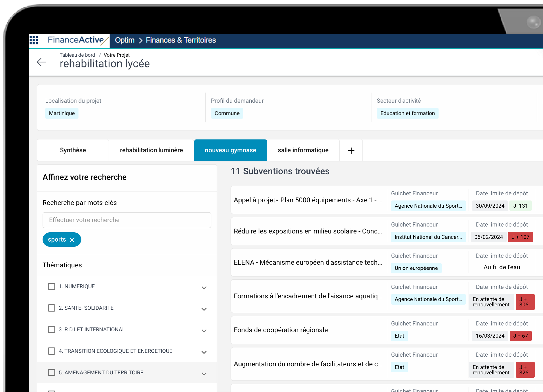
Task: Tick "4. TRANSITION ECOLOGIQUE ET ENERGETIQUE"
Action: pyautogui.click(x=52, y=351)
